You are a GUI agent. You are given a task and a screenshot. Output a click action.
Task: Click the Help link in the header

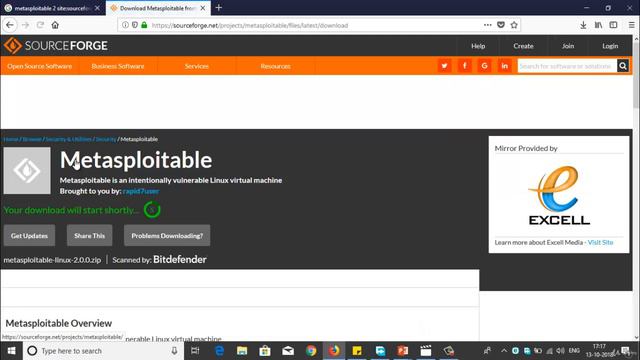pyautogui.click(x=478, y=46)
